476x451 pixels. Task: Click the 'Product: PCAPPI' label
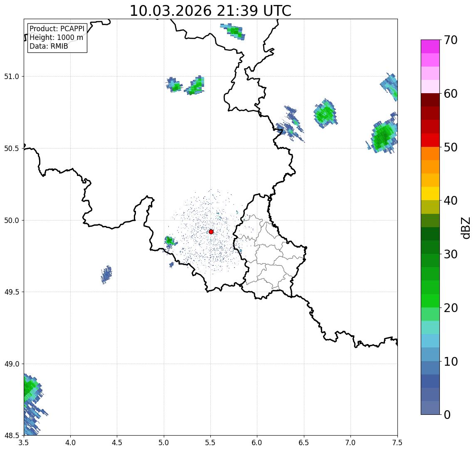(x=57, y=29)
